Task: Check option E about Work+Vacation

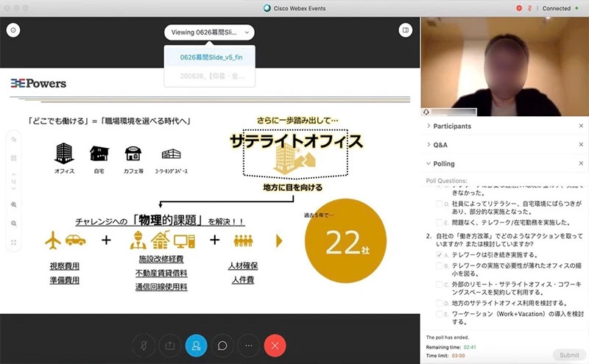Action: coord(439,314)
